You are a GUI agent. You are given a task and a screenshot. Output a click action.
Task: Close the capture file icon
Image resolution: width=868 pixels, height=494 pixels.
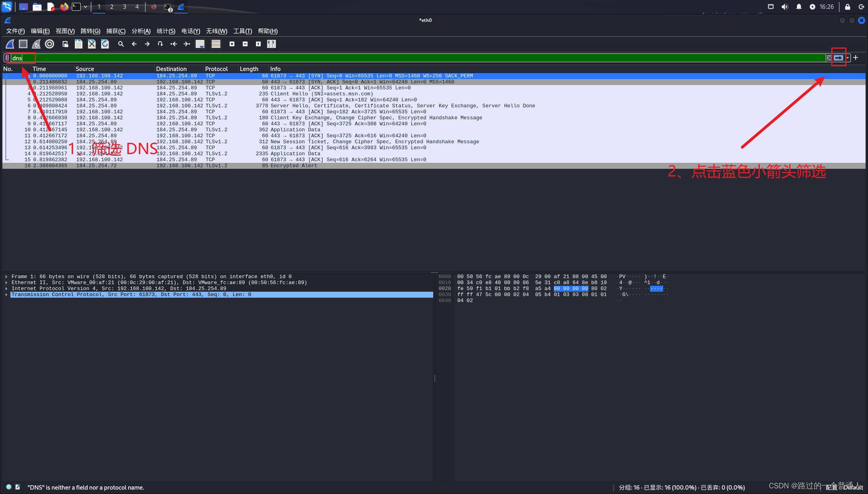pos(92,44)
